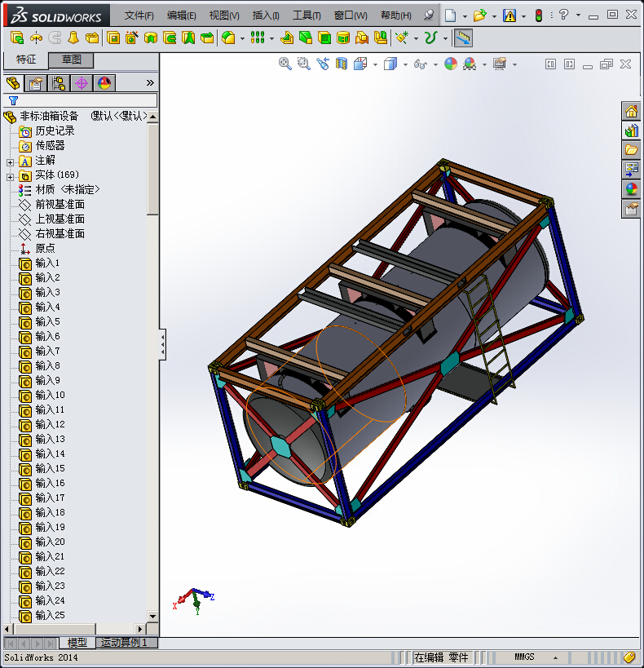
Task: Open the 编辑(E) menu
Action: [x=182, y=15]
